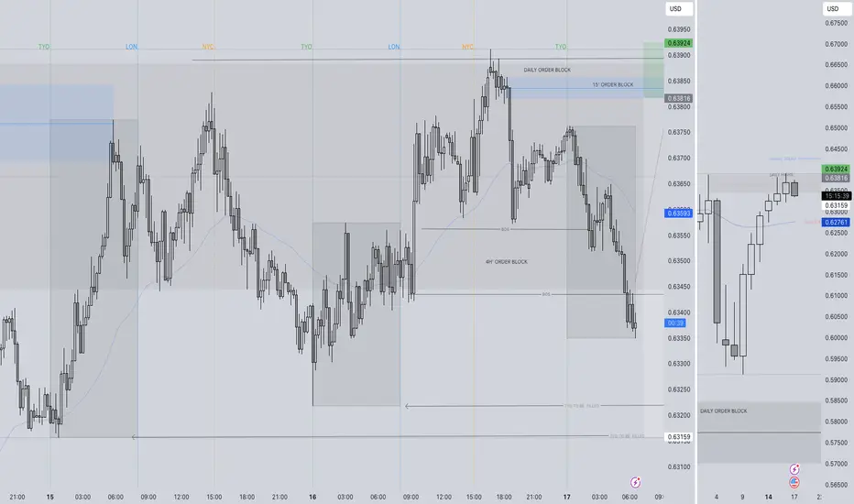Screen dimensions: 854x504
Task: Select the BOS label on the 0.63435 line
Action: tap(546, 294)
